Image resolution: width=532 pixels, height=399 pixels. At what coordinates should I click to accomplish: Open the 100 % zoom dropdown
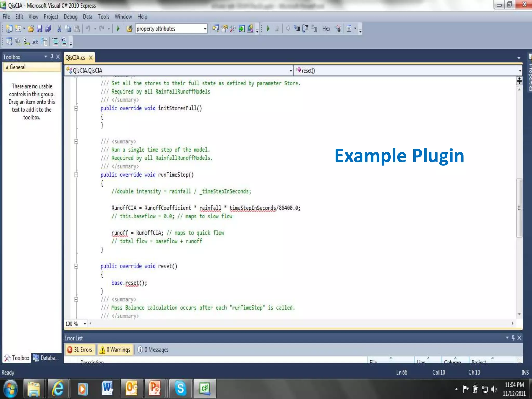click(85, 324)
